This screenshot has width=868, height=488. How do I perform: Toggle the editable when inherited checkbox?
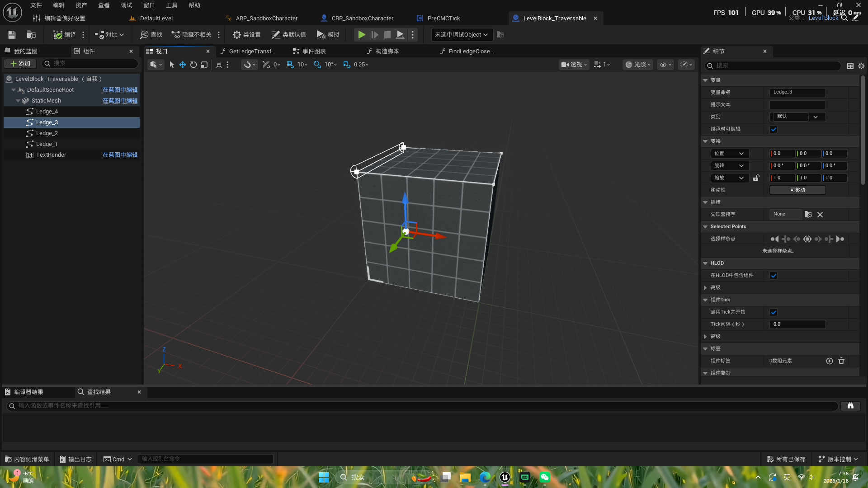(x=774, y=129)
